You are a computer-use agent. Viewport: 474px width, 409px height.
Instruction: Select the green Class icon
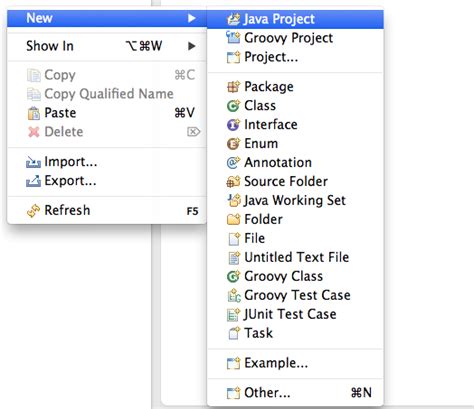point(233,106)
